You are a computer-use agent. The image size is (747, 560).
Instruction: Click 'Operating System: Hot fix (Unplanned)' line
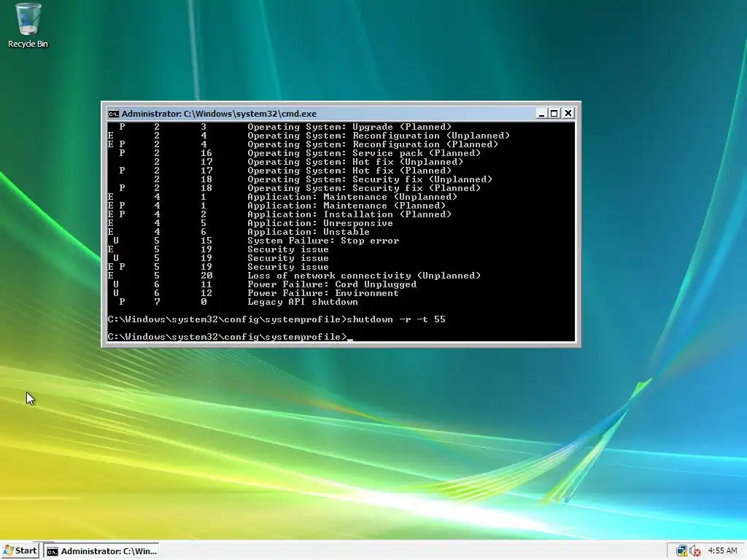click(355, 162)
